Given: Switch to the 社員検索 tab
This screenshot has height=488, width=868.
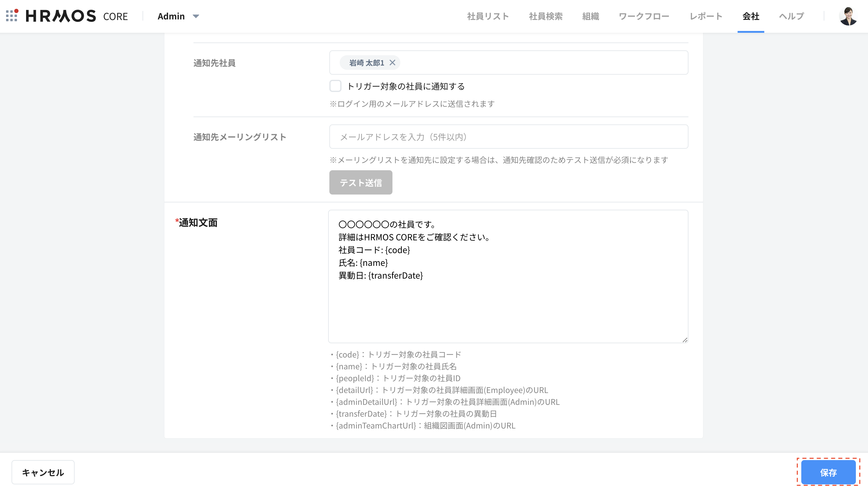Looking at the screenshot, I should [545, 16].
